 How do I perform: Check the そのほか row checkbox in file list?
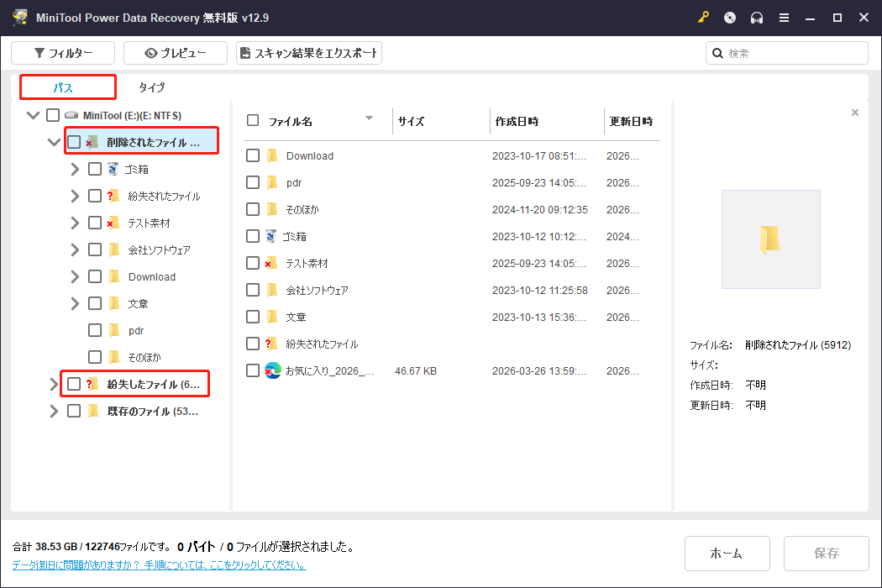[253, 209]
